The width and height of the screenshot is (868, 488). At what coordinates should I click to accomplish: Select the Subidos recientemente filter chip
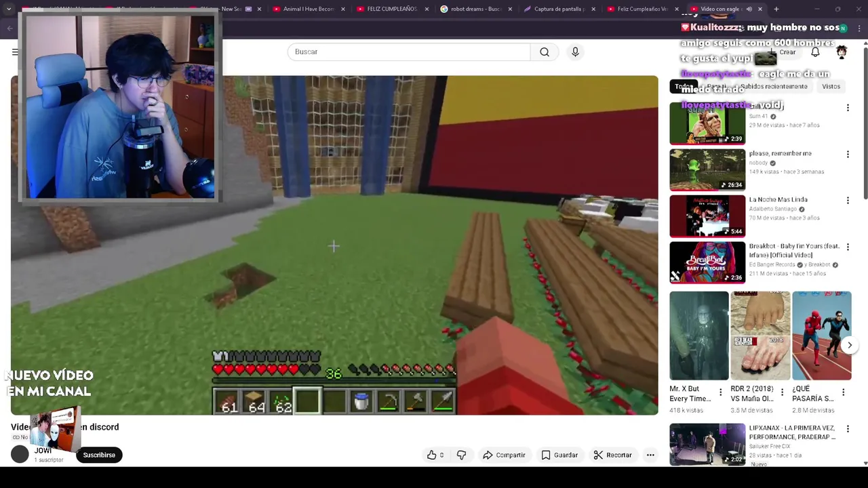[x=774, y=86]
